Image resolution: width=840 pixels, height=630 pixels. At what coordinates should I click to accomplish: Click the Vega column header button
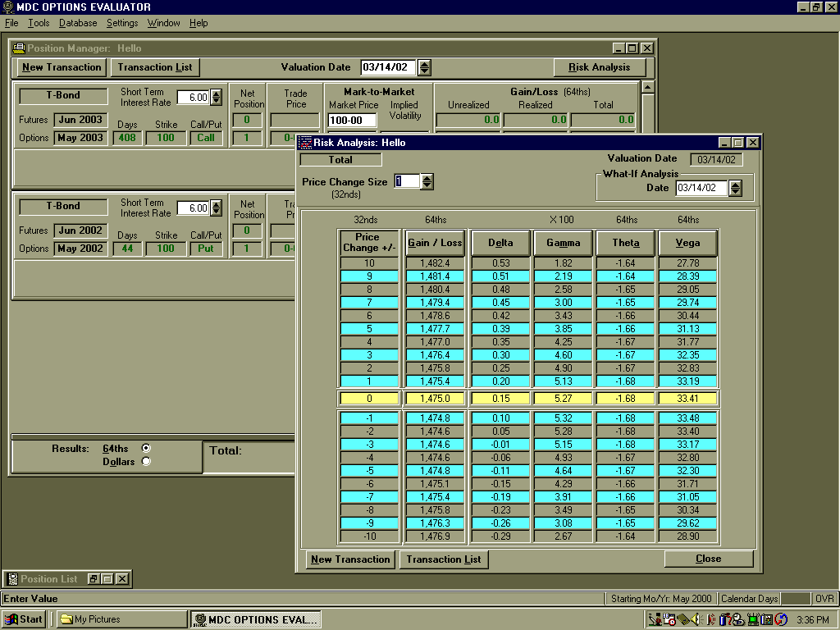pyautogui.click(x=687, y=243)
